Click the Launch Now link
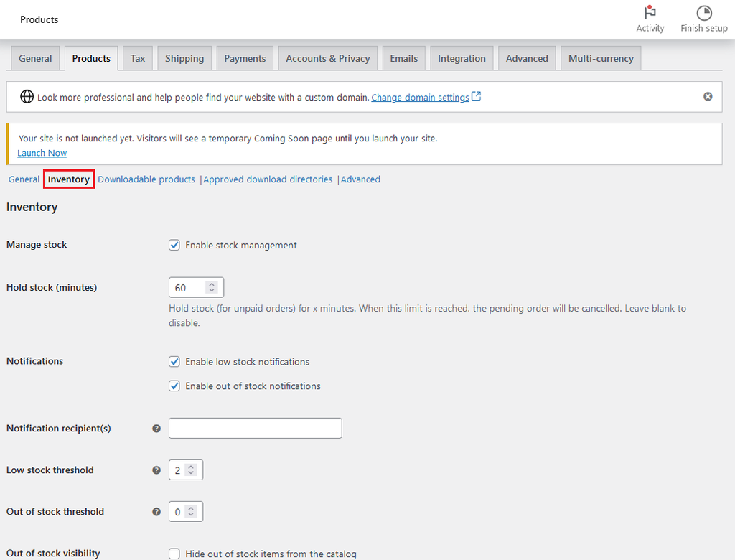This screenshot has height=560, width=735. click(42, 153)
